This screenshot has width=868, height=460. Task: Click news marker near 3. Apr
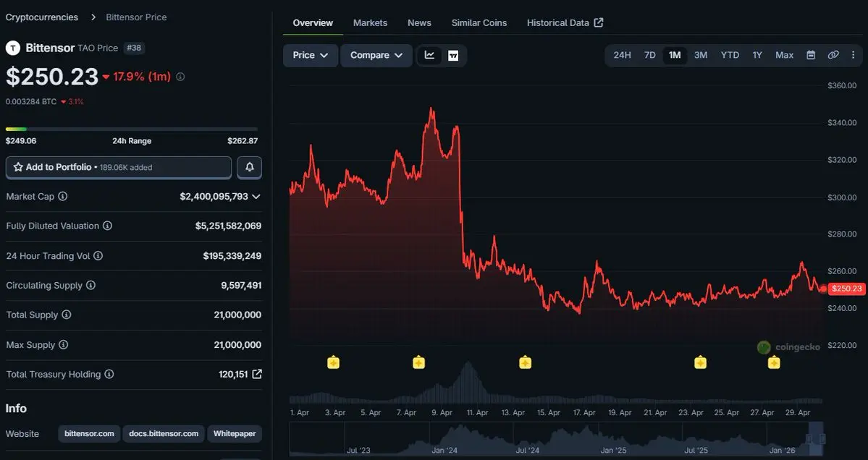(x=333, y=362)
